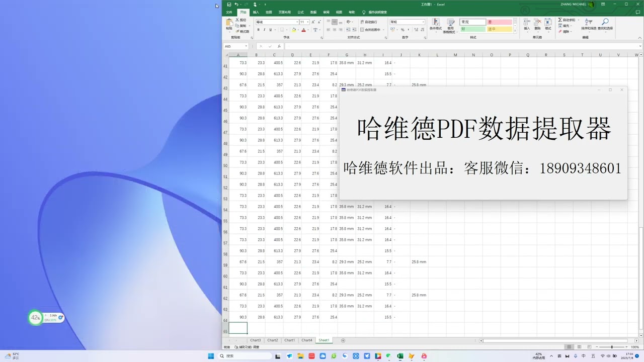Toggle middle vertical alignment
Image resolution: width=644 pixels, height=362 pixels.
point(335,22)
